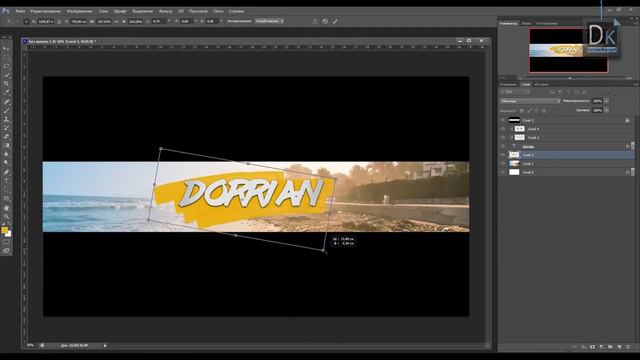Select layer Слой 2 in Layers panel
Screen dimensions: 640x360
click(567, 120)
